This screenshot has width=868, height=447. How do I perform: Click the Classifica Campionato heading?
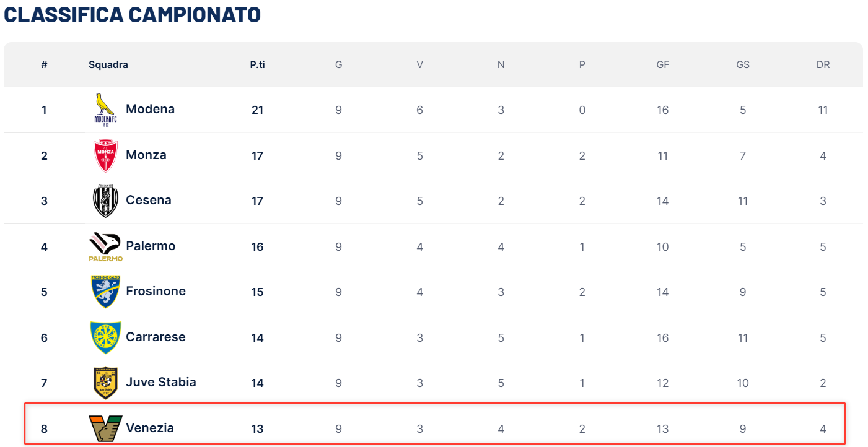tap(133, 15)
